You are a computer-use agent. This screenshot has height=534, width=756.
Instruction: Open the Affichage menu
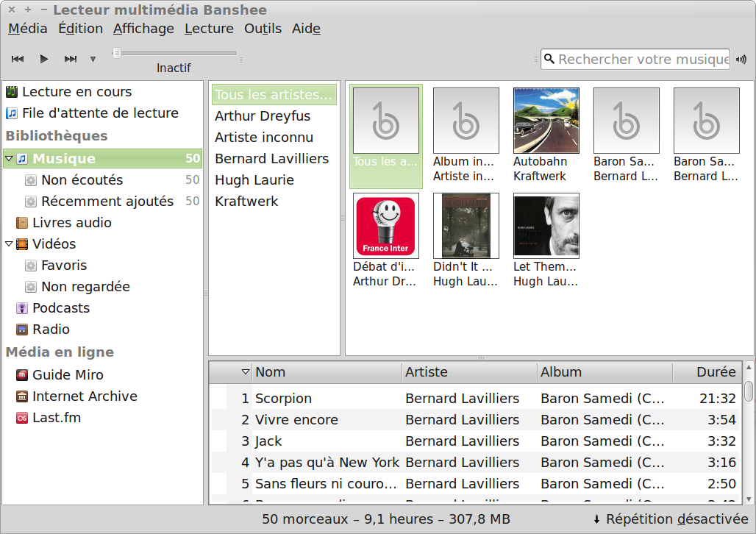[x=143, y=29]
